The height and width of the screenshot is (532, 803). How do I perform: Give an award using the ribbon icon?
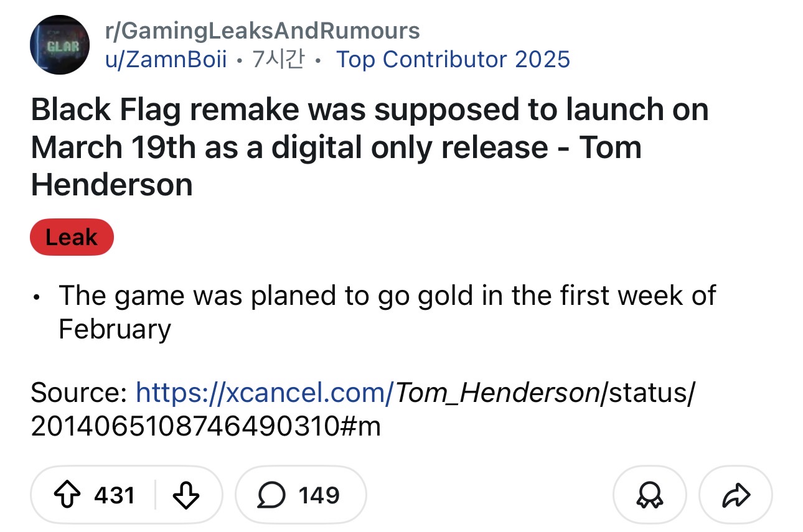click(x=649, y=495)
